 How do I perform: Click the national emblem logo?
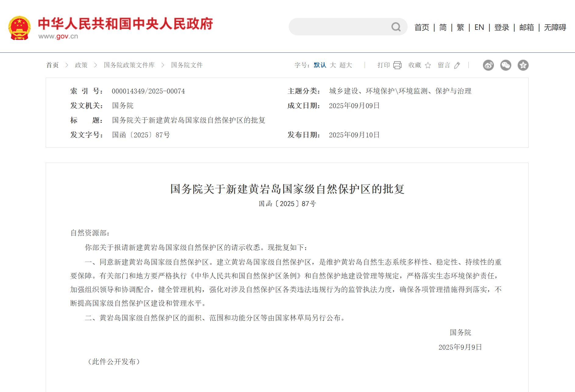tap(20, 28)
